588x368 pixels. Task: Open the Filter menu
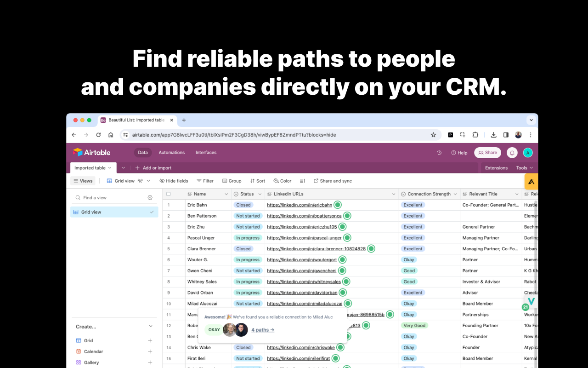coord(205,181)
